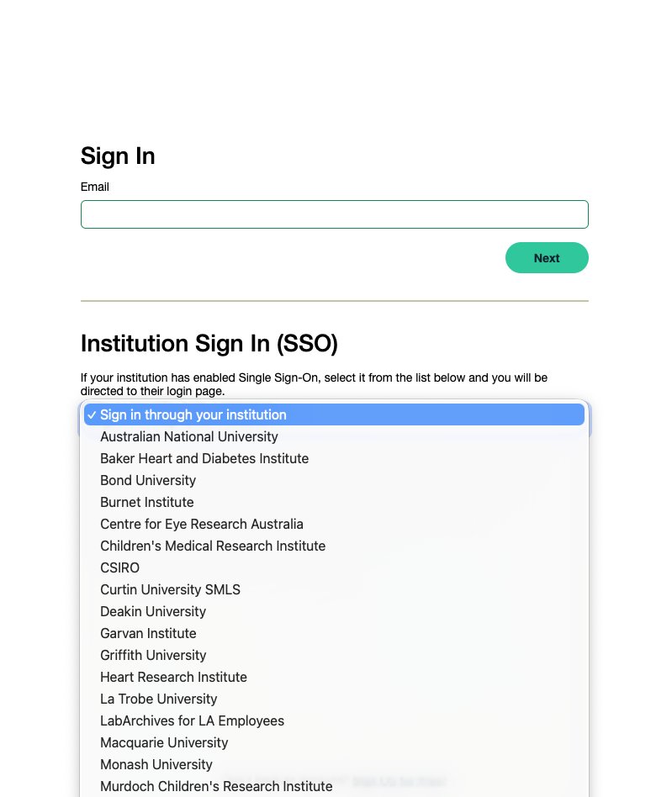Select Burnet Institute option

(x=147, y=502)
